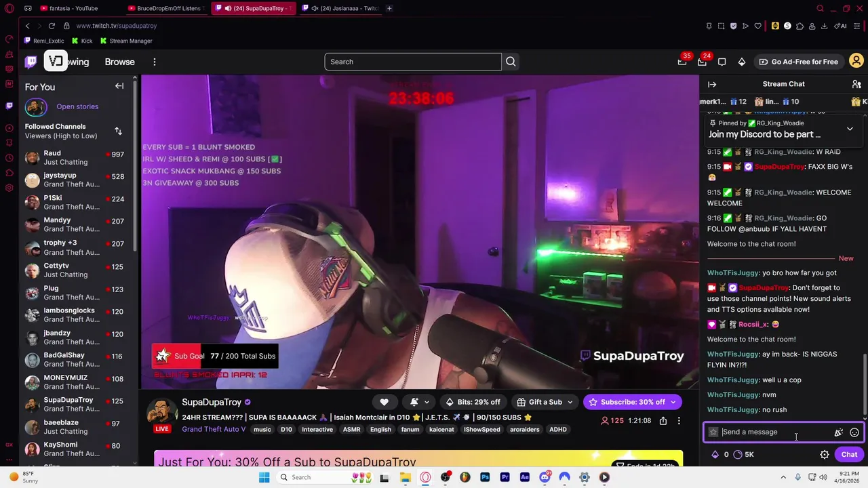Switch to Jasianaaa Twitch tab

pyautogui.click(x=340, y=8)
